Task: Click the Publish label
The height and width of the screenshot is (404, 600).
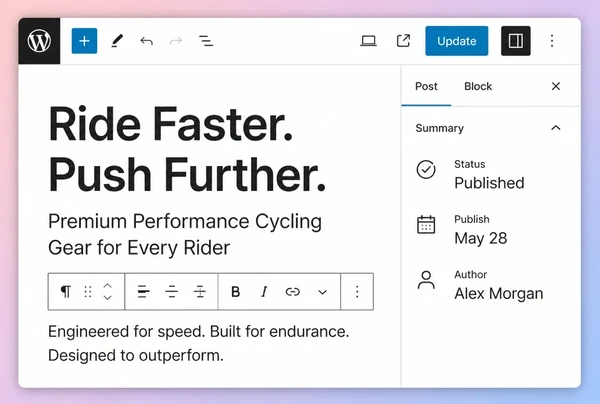Action: click(471, 219)
